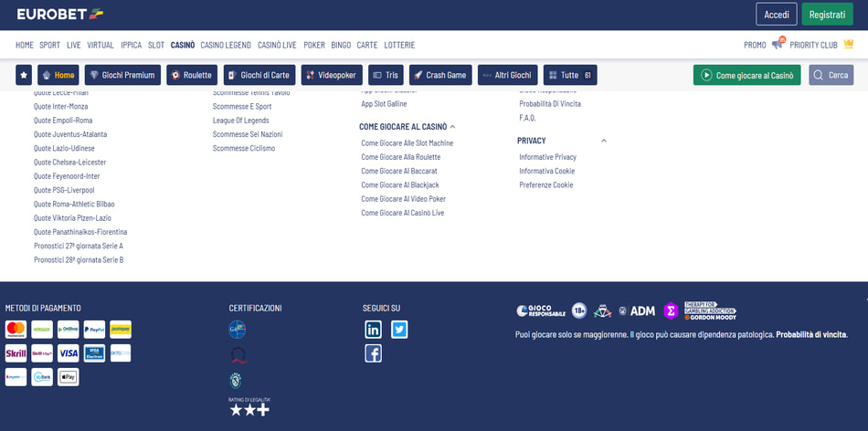This screenshot has width=868, height=431.
Task: Collapse the Privacy section chevron
Action: (x=603, y=141)
